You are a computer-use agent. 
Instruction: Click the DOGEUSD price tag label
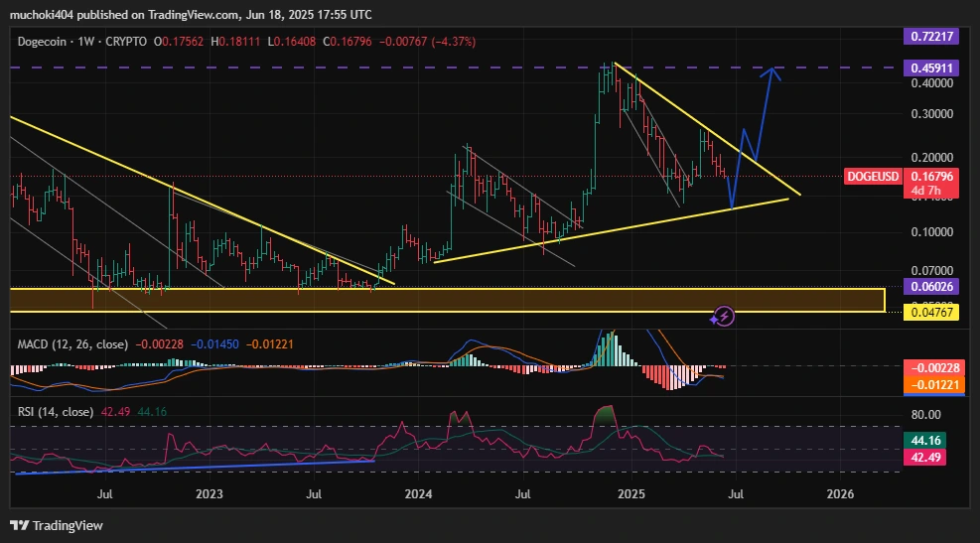(x=873, y=176)
